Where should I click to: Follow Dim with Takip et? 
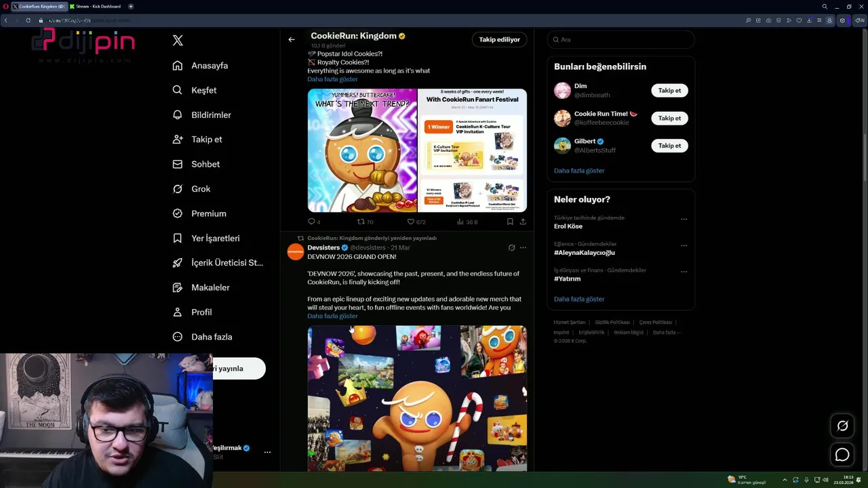pyautogui.click(x=669, y=90)
